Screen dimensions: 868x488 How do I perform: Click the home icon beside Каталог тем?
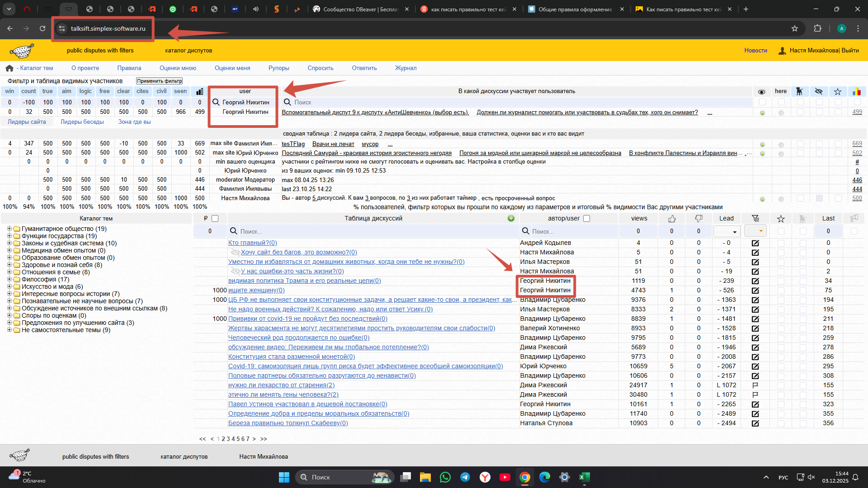(9, 68)
